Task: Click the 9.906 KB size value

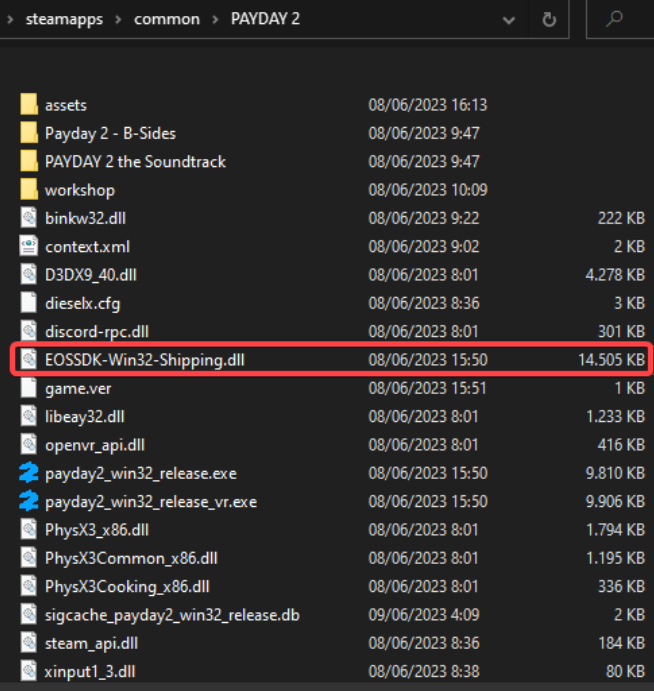Action: point(615,501)
